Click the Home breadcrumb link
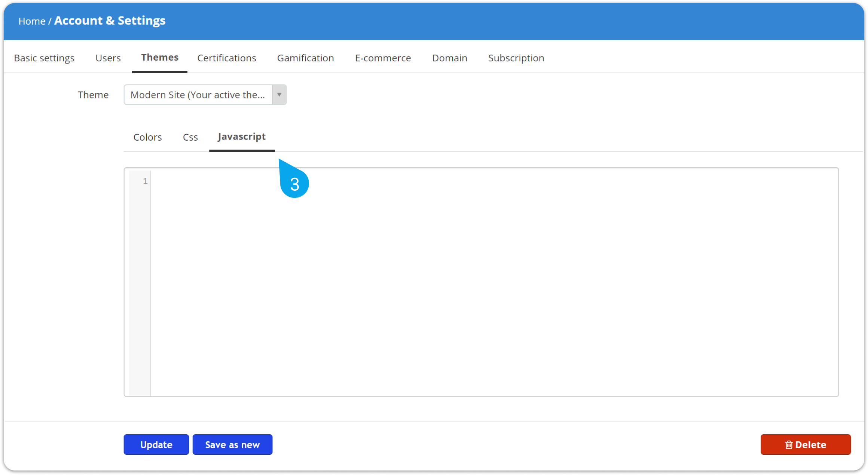This screenshot has height=475, width=868. pos(32,21)
